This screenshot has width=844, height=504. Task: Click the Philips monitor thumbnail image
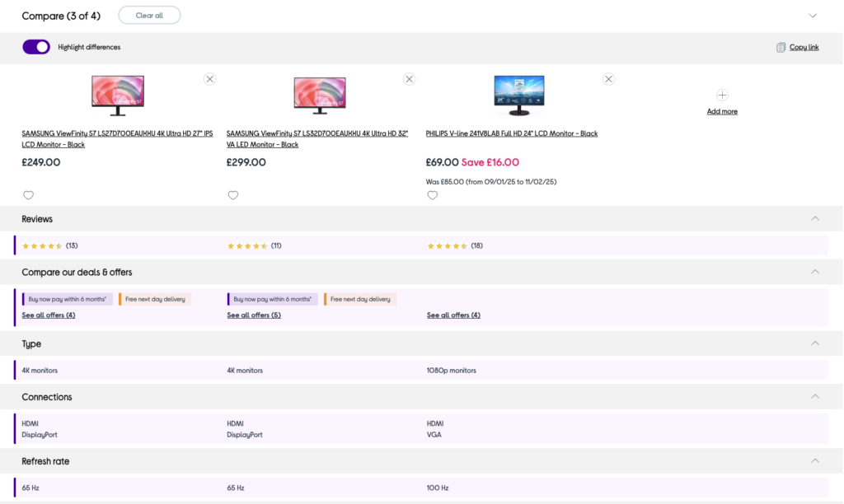519,96
